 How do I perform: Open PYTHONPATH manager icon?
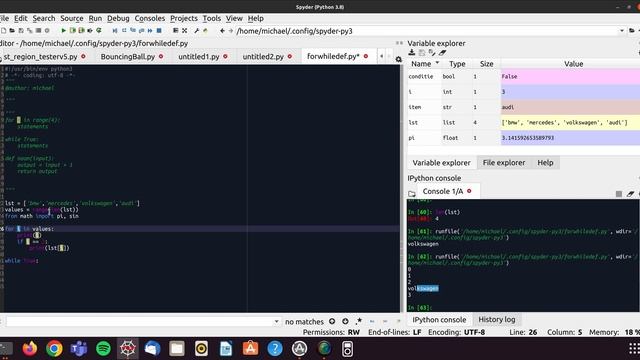pyautogui.click(x=205, y=31)
